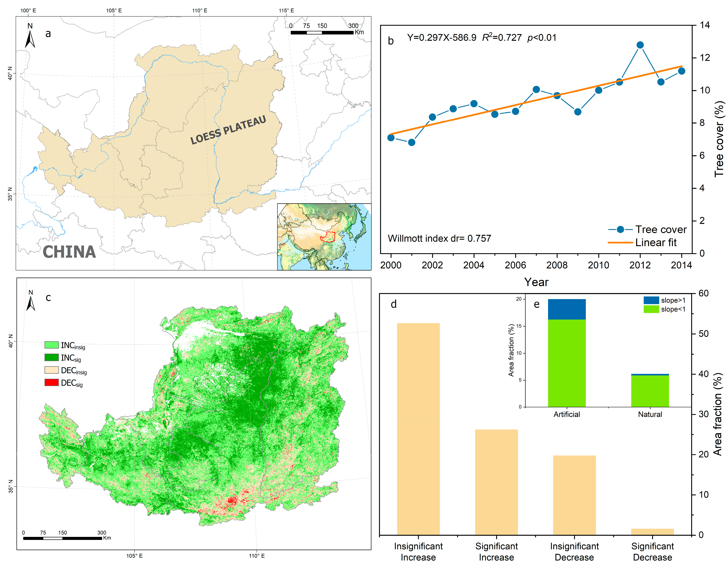Click the 2001 lowest data point
The image size is (728, 564).
coord(412,142)
